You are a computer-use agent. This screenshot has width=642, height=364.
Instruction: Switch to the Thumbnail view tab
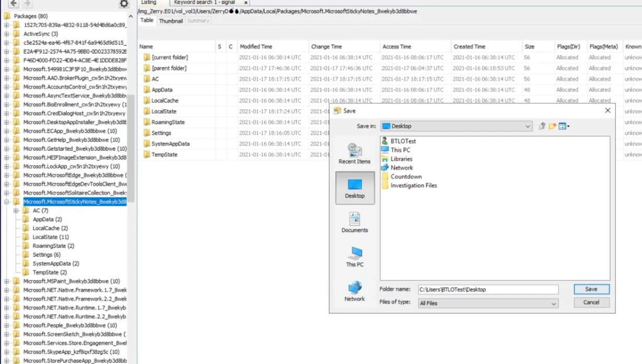[x=171, y=21]
